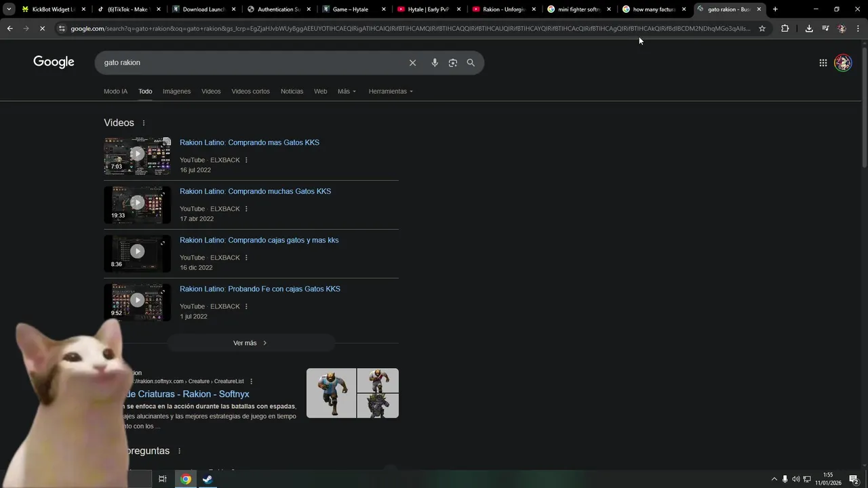This screenshot has width=868, height=488.
Task: Close the '(6)TikTok - Make' browser tab
Action: coord(159,9)
